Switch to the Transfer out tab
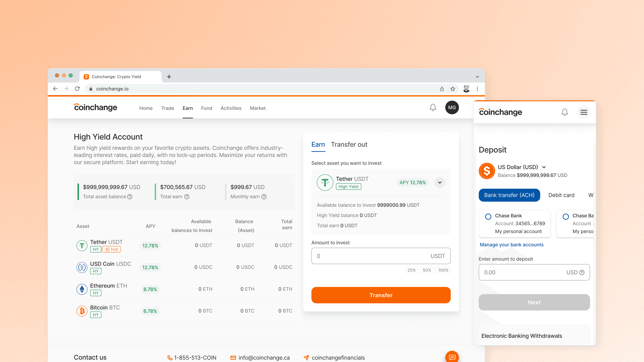The image size is (644, 362). (349, 144)
